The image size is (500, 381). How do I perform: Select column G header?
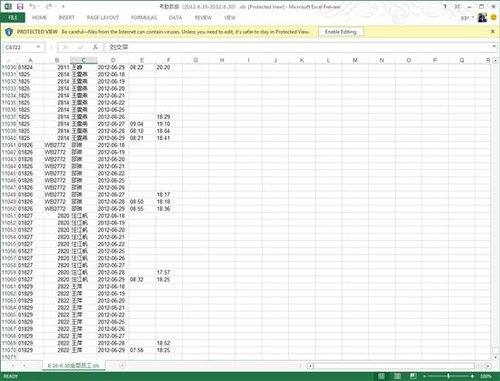(195, 60)
